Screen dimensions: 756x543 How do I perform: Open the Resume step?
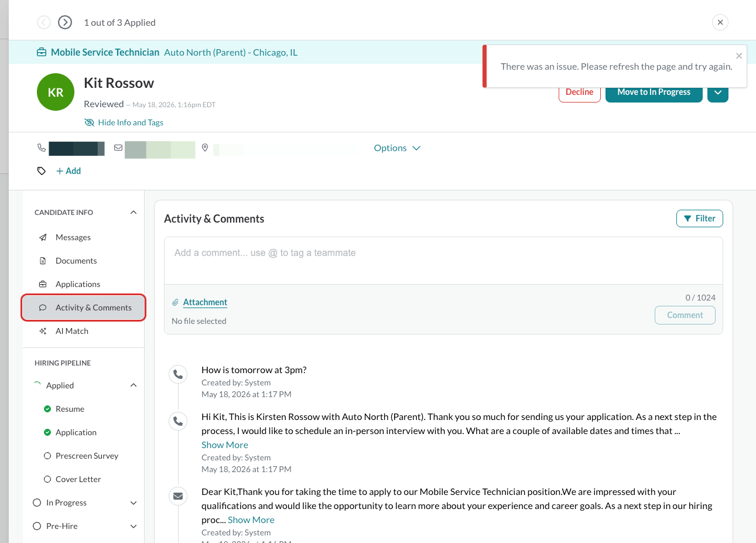point(70,409)
